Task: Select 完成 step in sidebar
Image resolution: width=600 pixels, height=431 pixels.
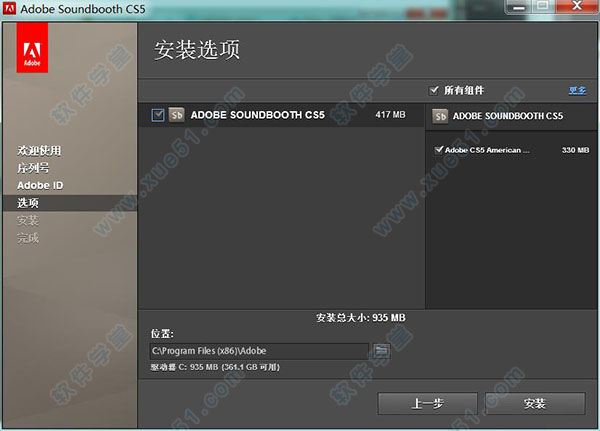Action: tap(28, 238)
